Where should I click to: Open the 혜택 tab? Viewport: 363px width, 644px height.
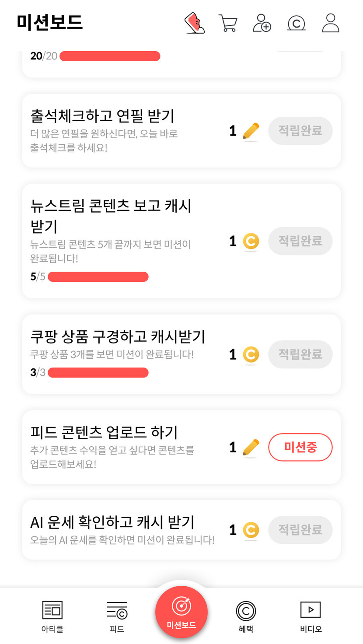(246, 616)
